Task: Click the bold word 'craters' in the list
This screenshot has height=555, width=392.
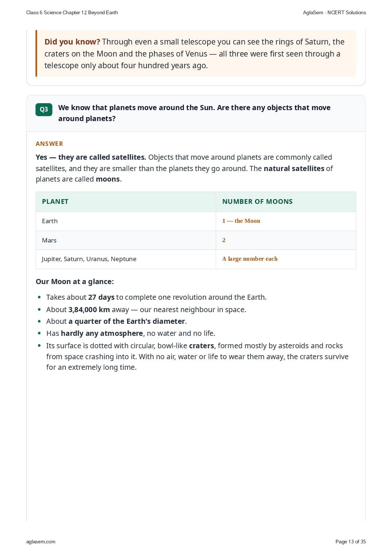Action: click(201, 346)
